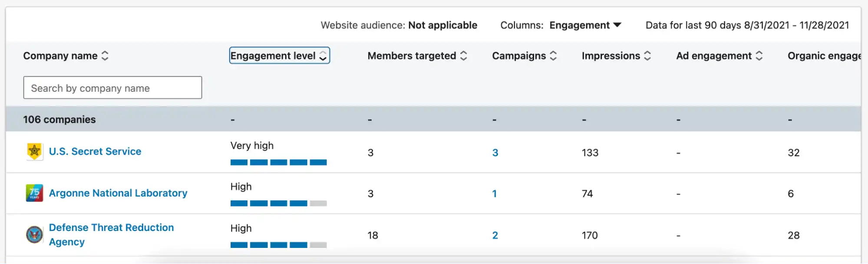Sort by Members targeted column arrows
Viewport: 868px width, 264px height.
(463, 56)
